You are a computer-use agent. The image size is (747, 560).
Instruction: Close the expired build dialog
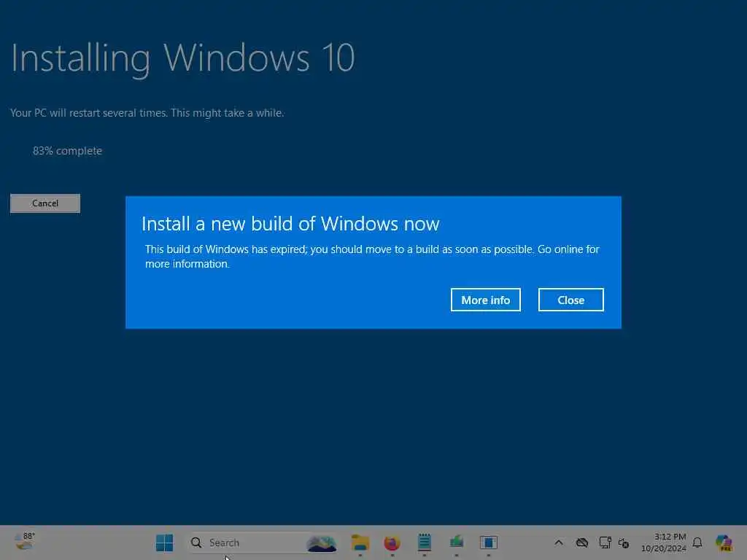tap(570, 300)
